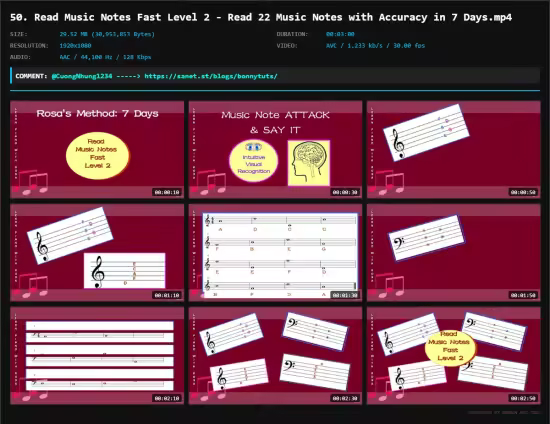The image size is (550, 424).
Task: Click the 00:02:10 timestamp badge
Action: (167, 398)
